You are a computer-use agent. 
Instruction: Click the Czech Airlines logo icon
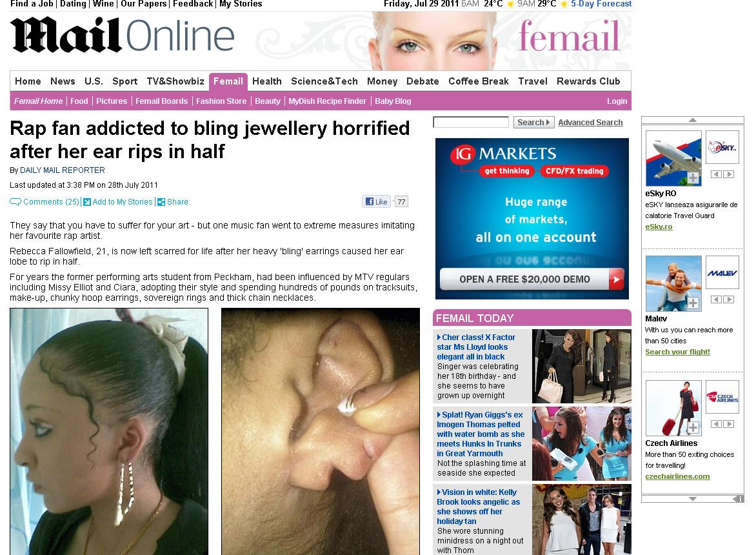722,397
